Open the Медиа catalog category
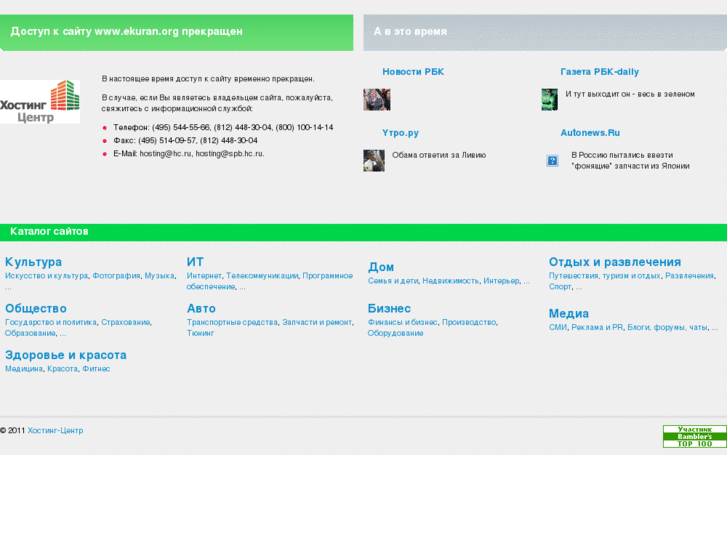The height and width of the screenshot is (545, 727). tap(568, 314)
